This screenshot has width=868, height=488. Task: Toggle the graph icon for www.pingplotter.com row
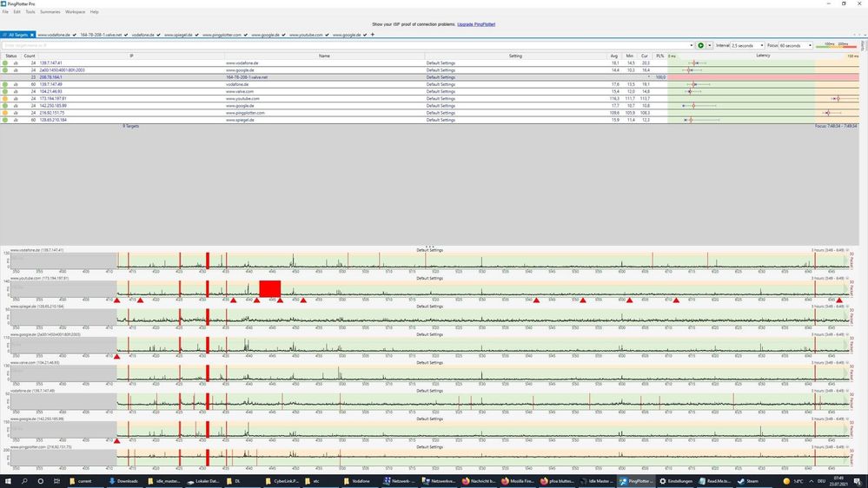coord(16,113)
